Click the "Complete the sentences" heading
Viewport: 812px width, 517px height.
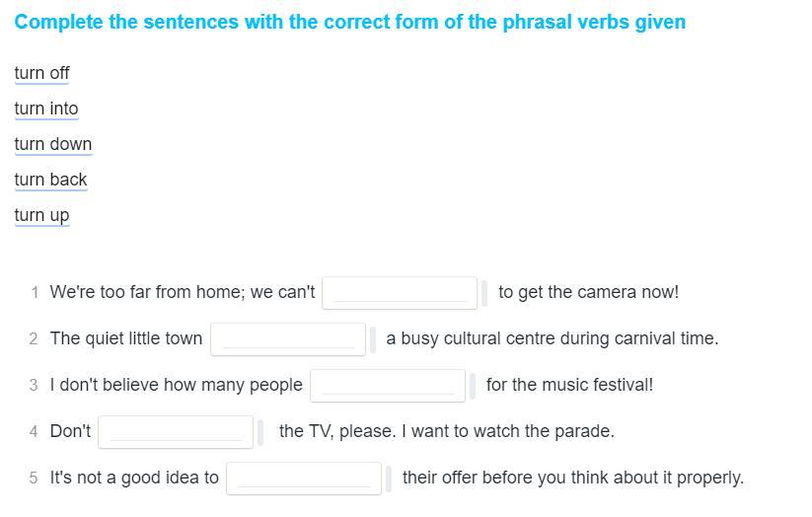click(x=349, y=22)
